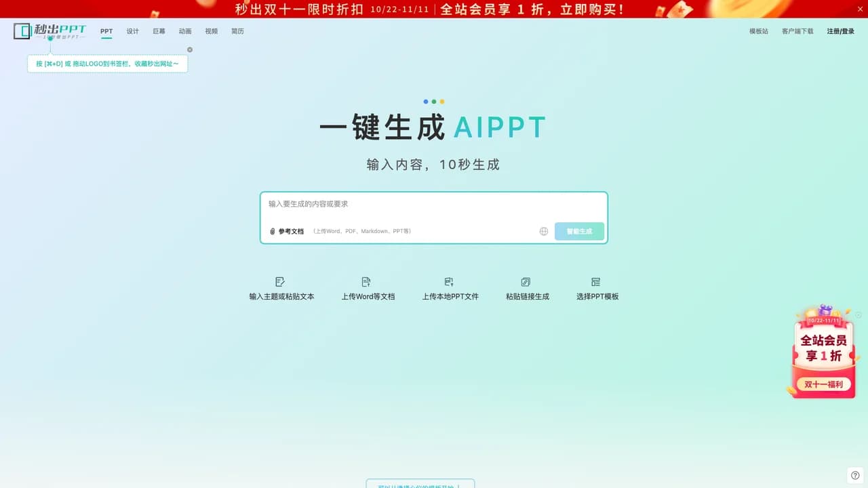
Task: Switch to the 设计 tab
Action: pyautogui.click(x=133, y=31)
